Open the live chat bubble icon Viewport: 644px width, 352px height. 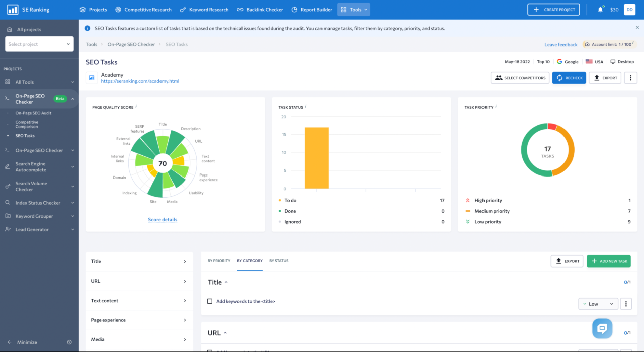(x=602, y=329)
